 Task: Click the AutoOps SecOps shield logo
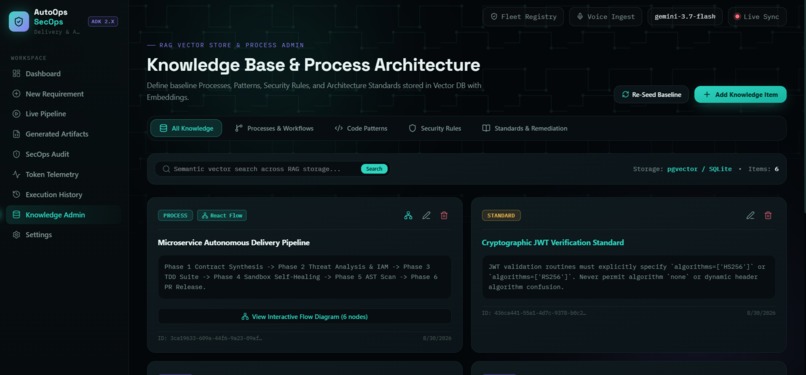19,22
